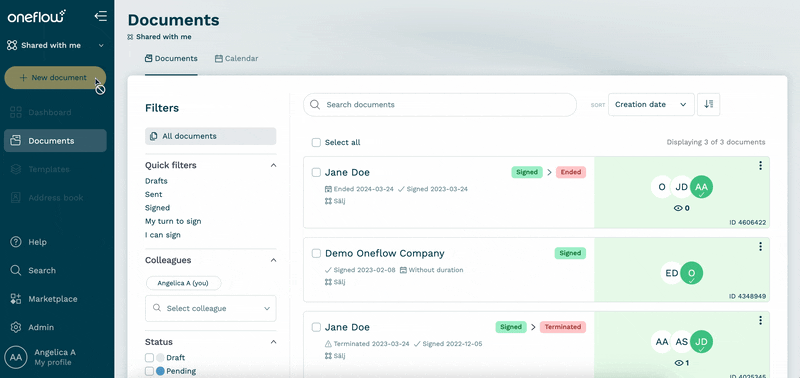
Task: Click the oneflow logo
Action: point(36,16)
